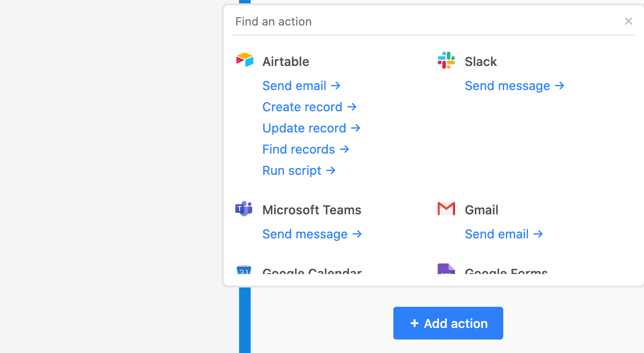644x353 pixels.
Task: Choose Microsoft Teams Send message action
Action: pyautogui.click(x=312, y=234)
